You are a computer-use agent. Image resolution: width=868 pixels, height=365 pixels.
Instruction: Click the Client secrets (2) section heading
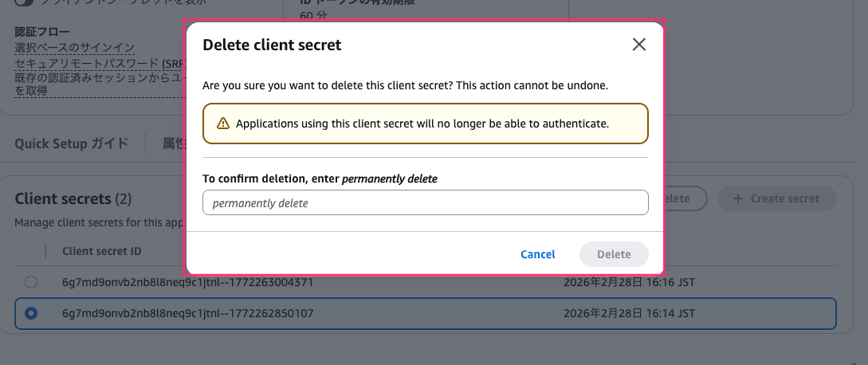click(73, 198)
